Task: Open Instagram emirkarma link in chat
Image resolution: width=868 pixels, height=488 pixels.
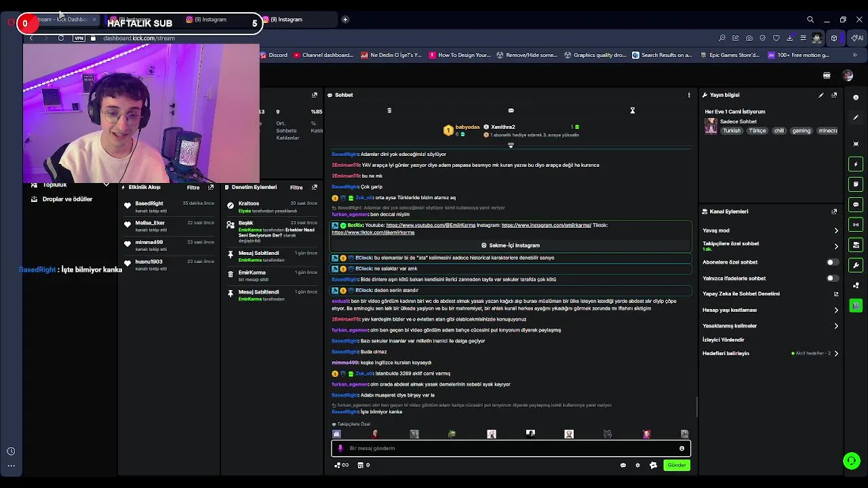Action: 546,225
